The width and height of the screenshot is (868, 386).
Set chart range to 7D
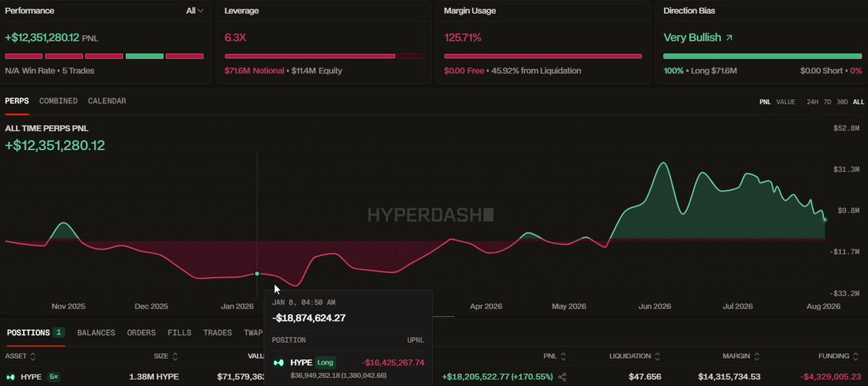[827, 102]
